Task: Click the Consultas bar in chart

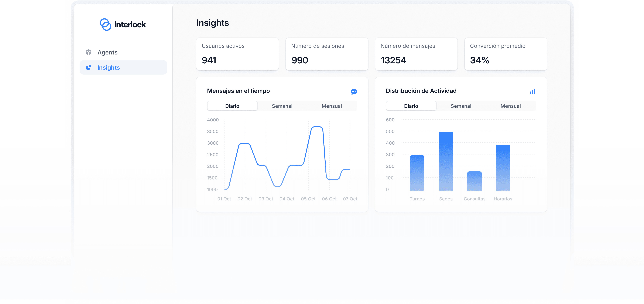Action: click(474, 181)
